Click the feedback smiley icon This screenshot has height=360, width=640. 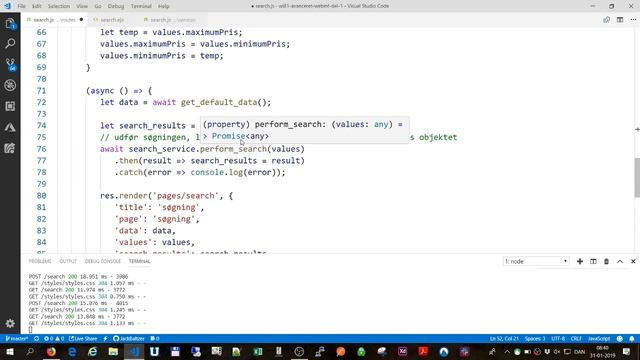(620, 339)
